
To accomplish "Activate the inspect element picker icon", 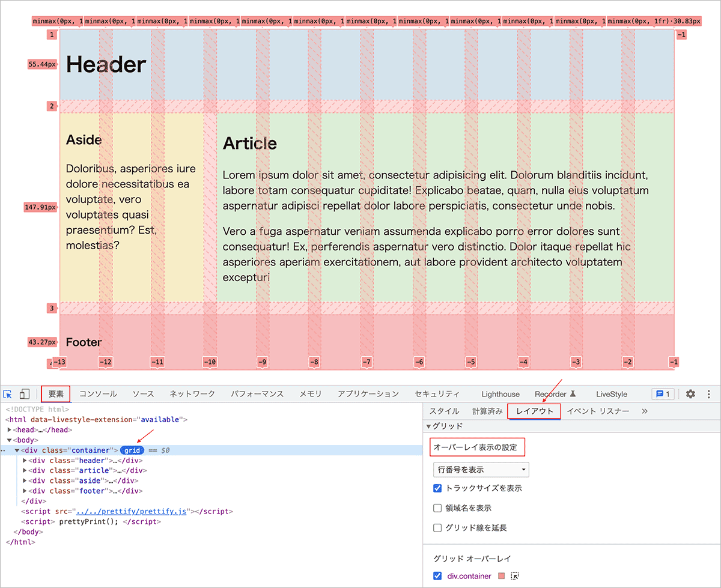I will [8, 394].
